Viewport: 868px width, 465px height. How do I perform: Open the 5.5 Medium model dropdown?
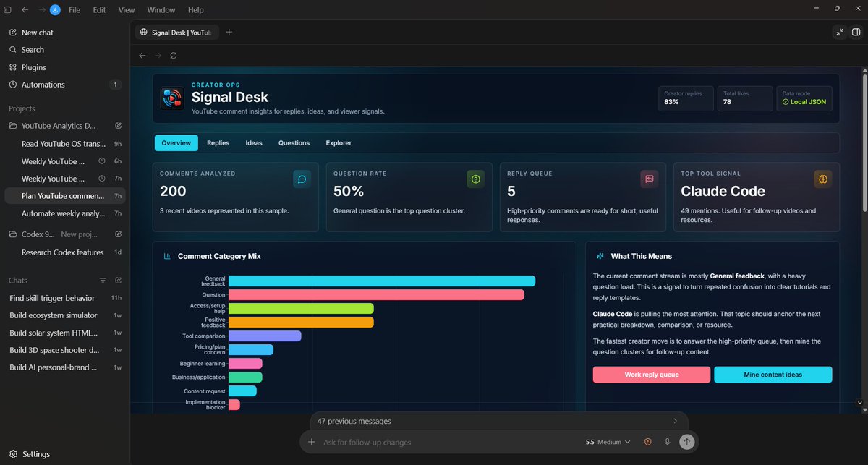[x=608, y=442]
